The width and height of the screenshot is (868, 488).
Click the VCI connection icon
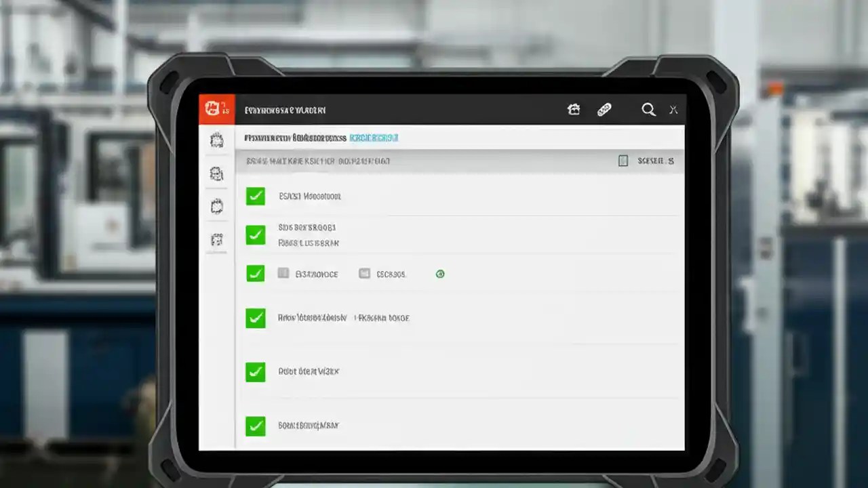coord(604,108)
